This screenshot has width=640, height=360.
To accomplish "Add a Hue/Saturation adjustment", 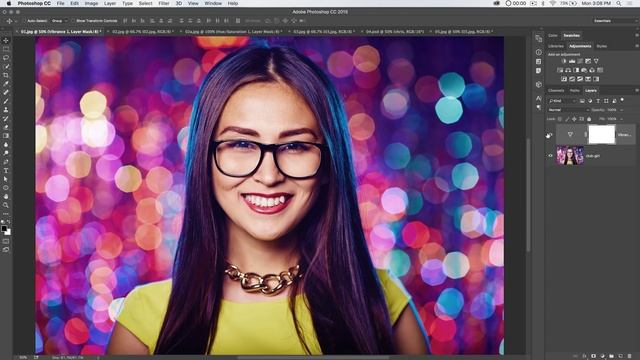I will (x=560, y=70).
